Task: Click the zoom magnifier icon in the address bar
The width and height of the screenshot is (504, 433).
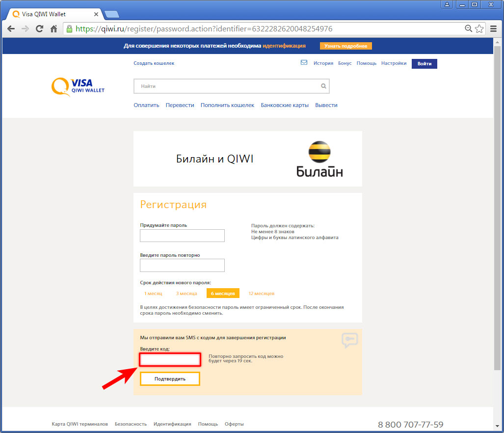Action: [x=468, y=28]
